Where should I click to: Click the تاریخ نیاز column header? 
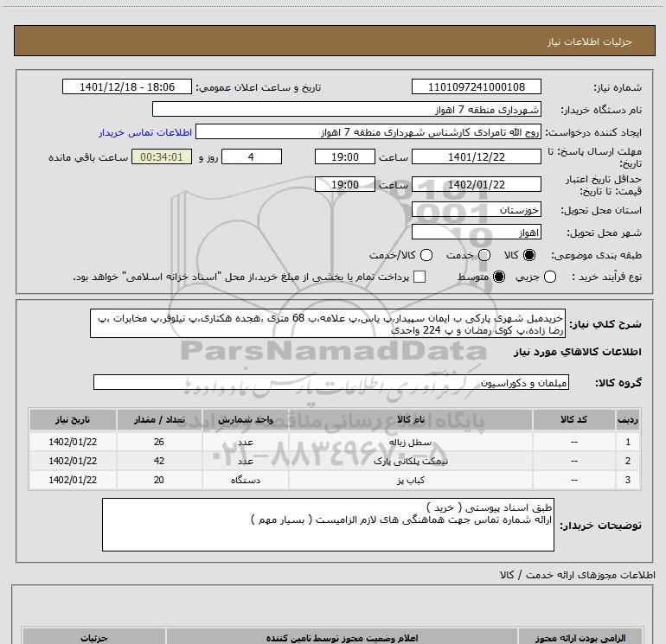[73, 420]
